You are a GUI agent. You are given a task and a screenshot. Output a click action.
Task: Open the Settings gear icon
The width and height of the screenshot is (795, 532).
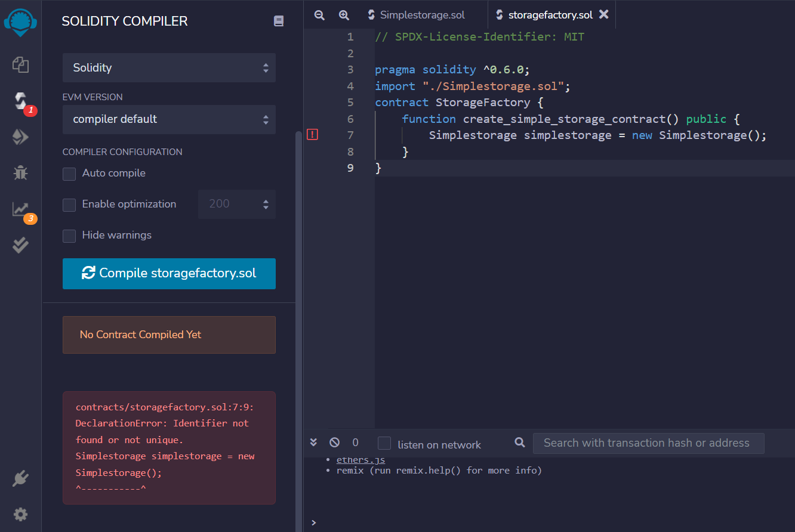pyautogui.click(x=20, y=514)
